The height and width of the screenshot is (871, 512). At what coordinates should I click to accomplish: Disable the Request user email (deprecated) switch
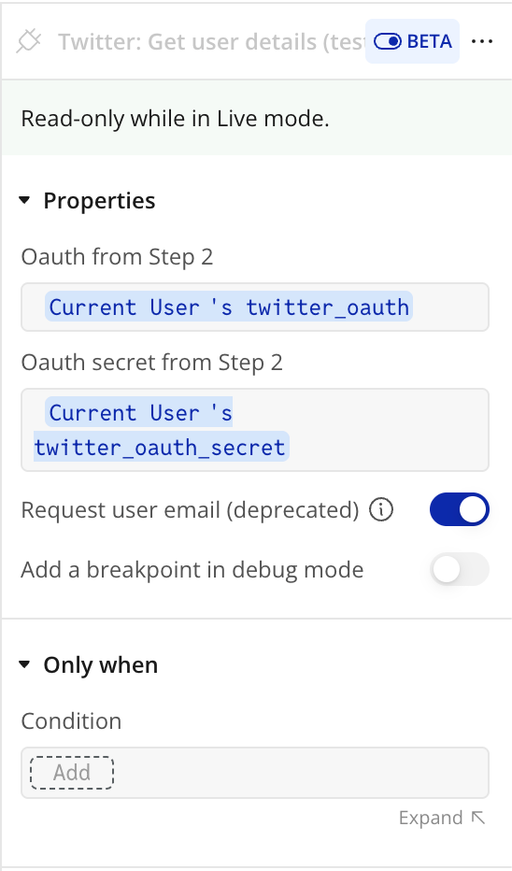[x=459, y=509]
